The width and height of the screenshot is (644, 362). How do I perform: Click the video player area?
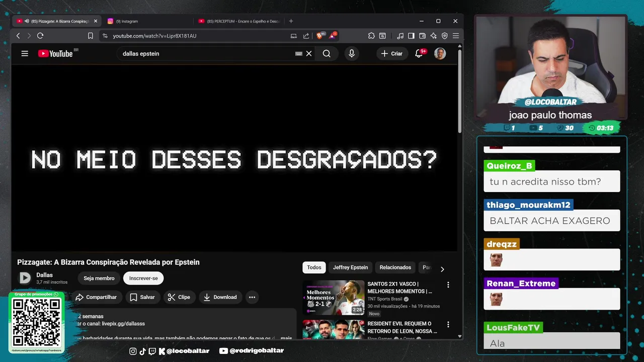coord(234,158)
